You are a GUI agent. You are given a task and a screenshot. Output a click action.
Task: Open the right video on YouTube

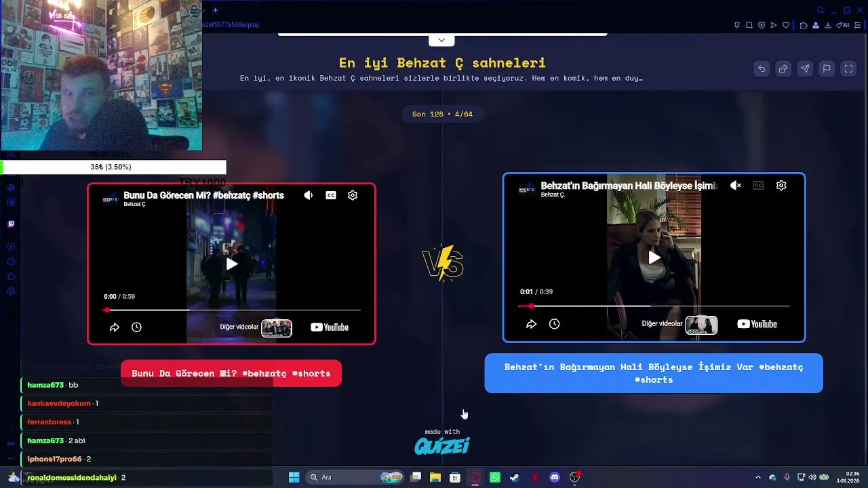757,324
